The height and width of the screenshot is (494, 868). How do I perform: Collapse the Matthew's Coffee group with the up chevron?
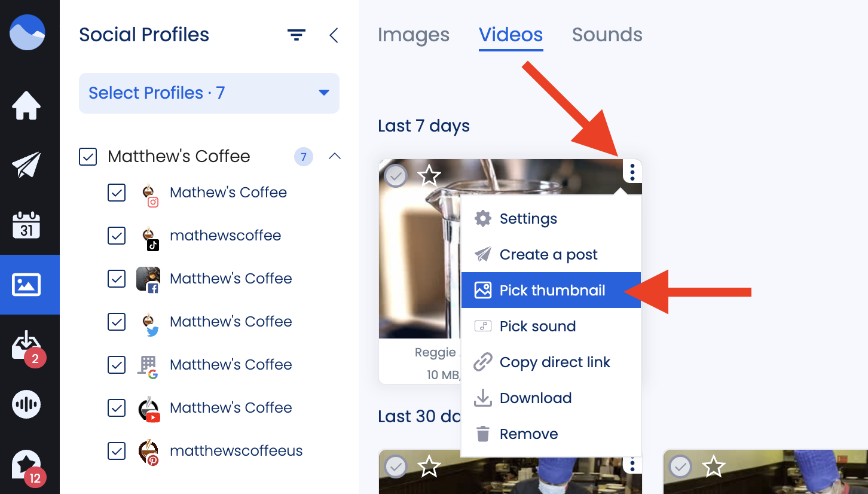coord(335,157)
